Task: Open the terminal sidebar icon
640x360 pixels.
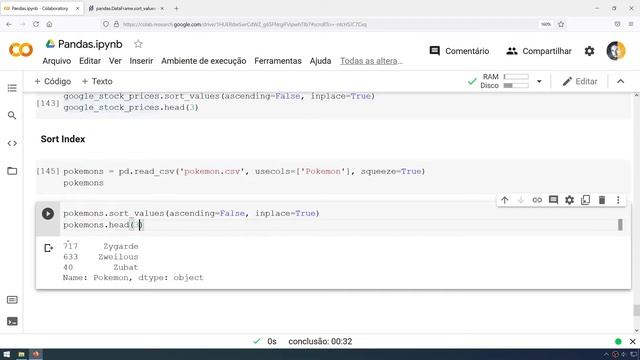Action: (12, 321)
